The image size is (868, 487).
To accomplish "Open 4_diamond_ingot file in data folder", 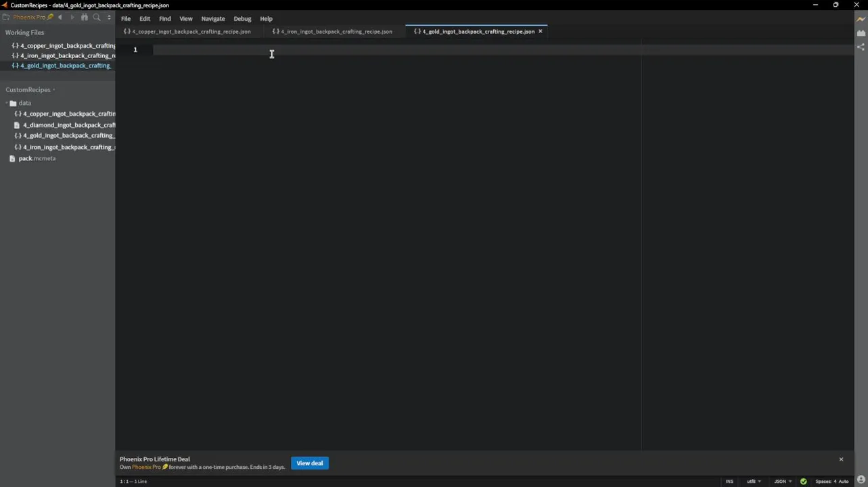I will pyautogui.click(x=65, y=125).
